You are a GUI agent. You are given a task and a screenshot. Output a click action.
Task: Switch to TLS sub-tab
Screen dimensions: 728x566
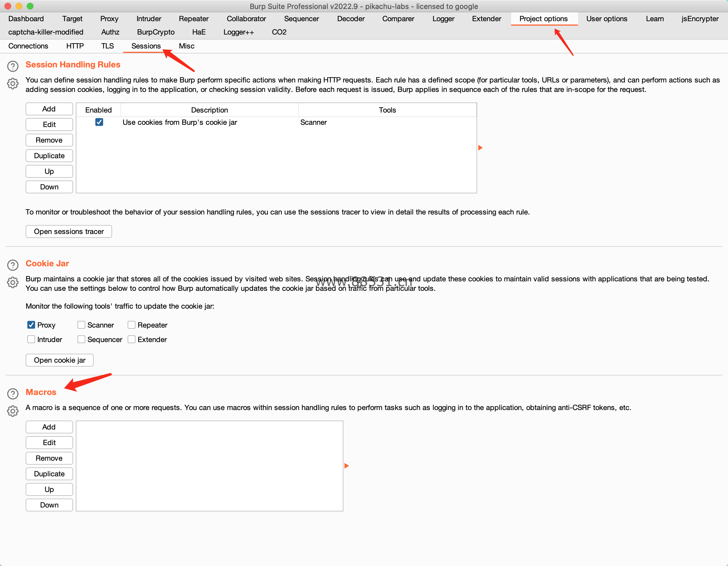pyautogui.click(x=108, y=46)
